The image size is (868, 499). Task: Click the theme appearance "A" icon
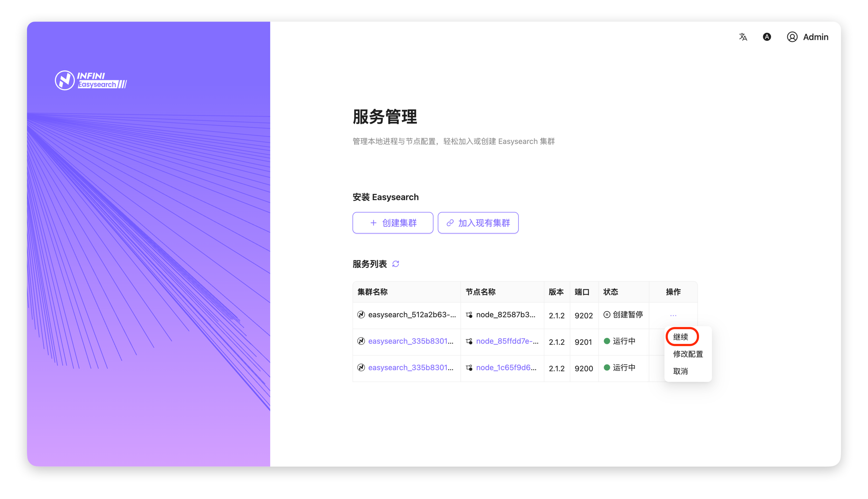(x=767, y=37)
